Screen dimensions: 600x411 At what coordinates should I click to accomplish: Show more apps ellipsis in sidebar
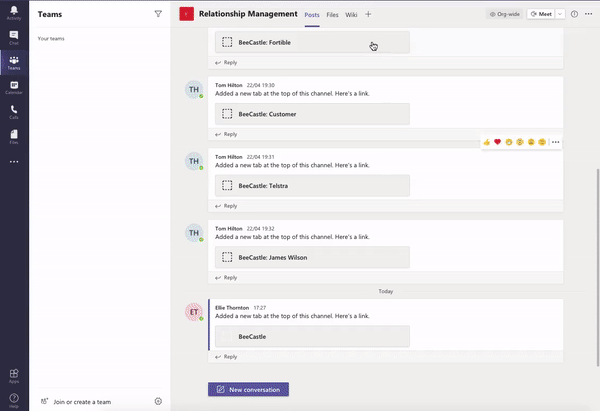14,161
